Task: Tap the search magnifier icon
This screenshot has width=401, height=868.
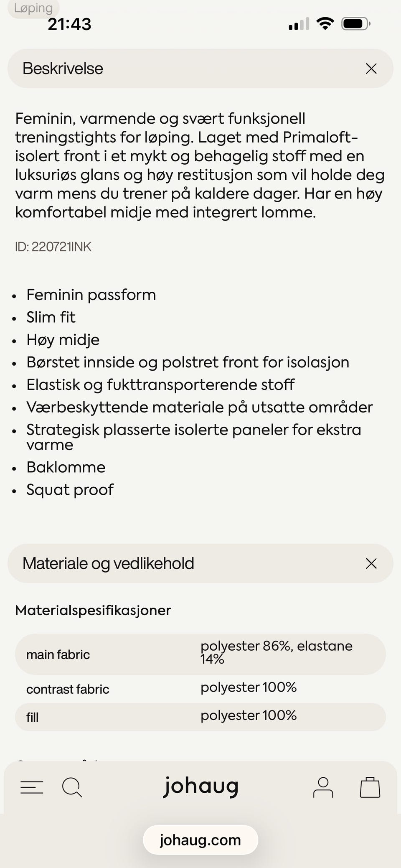Action: 72,787
